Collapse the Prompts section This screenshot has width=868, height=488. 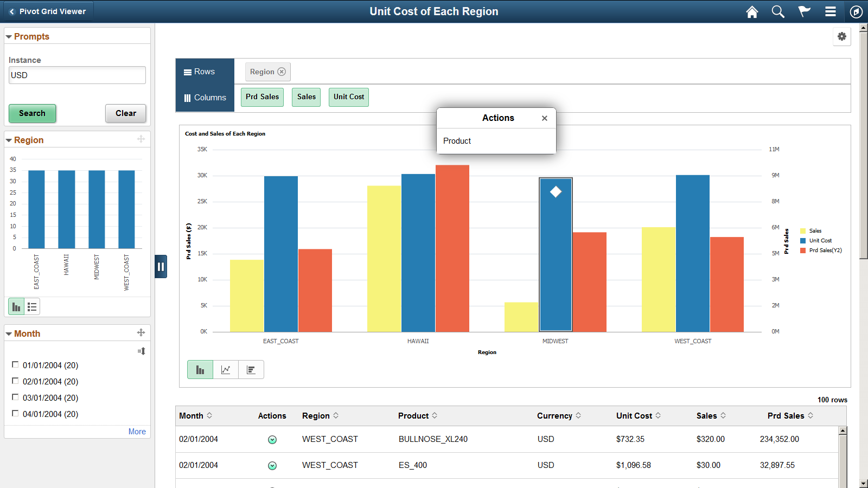[x=9, y=37]
